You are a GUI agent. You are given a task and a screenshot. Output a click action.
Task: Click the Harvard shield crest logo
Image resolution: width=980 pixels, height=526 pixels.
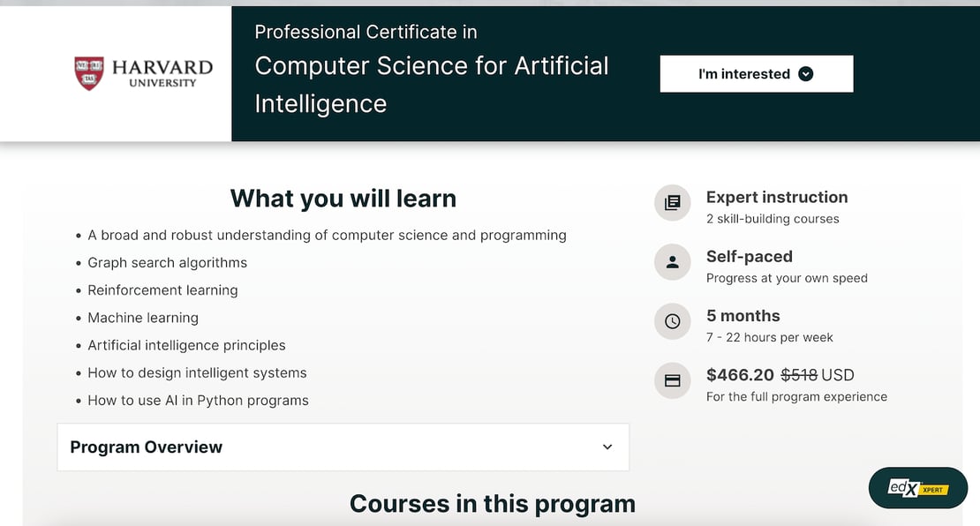(89, 74)
